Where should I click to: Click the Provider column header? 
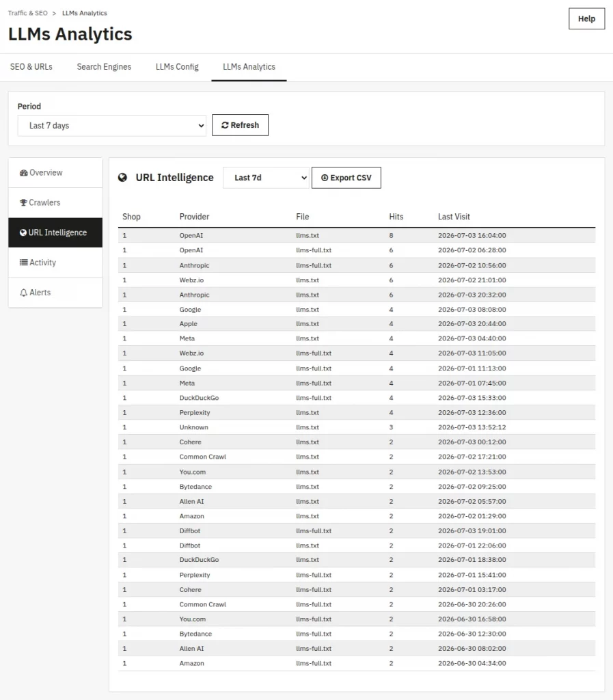(x=195, y=217)
